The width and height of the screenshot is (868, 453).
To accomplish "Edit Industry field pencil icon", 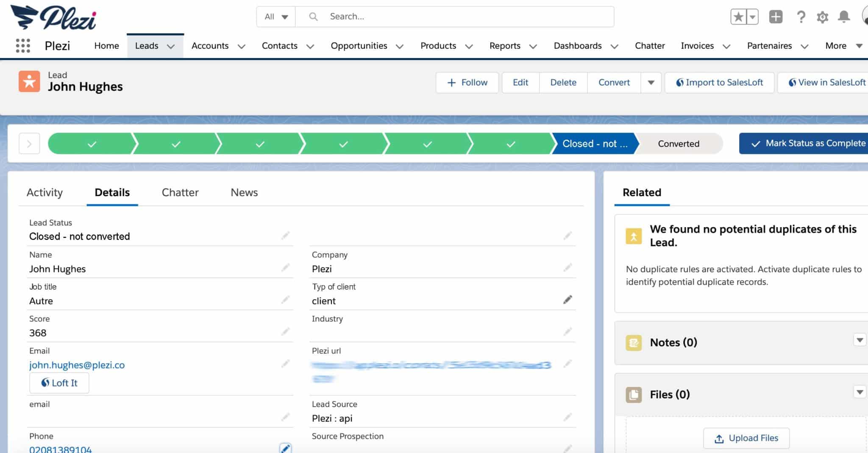I will coord(568,332).
